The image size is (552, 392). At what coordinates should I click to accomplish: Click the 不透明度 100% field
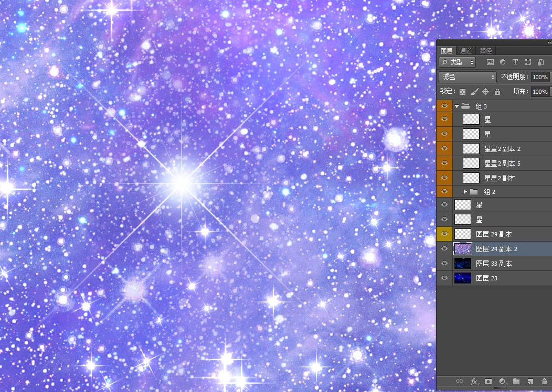point(540,77)
